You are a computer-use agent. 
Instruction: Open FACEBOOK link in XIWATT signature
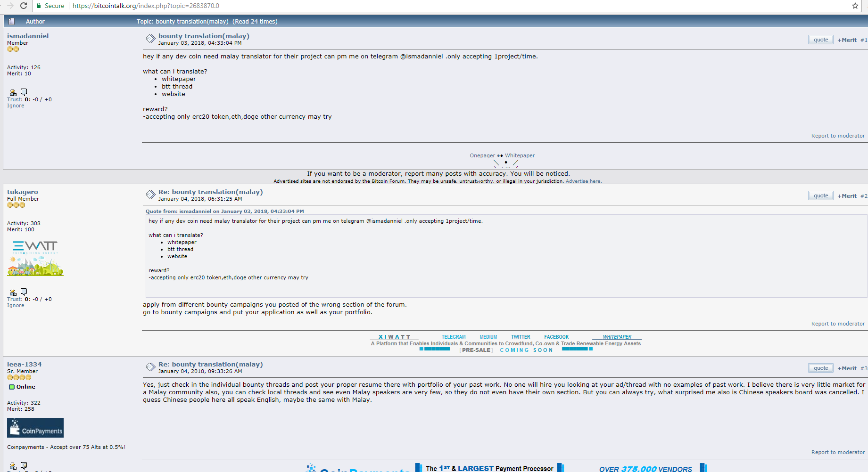(x=556, y=337)
